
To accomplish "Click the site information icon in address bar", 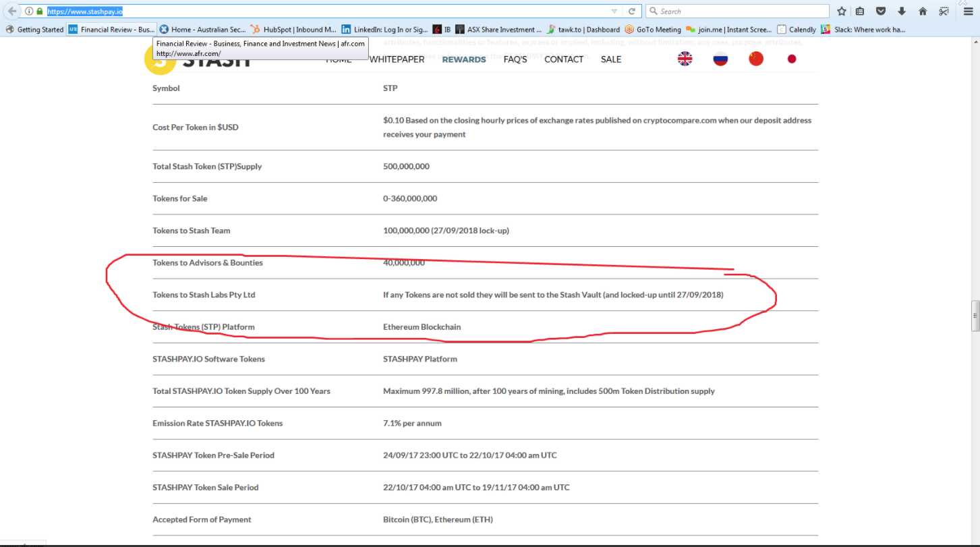I will [29, 11].
